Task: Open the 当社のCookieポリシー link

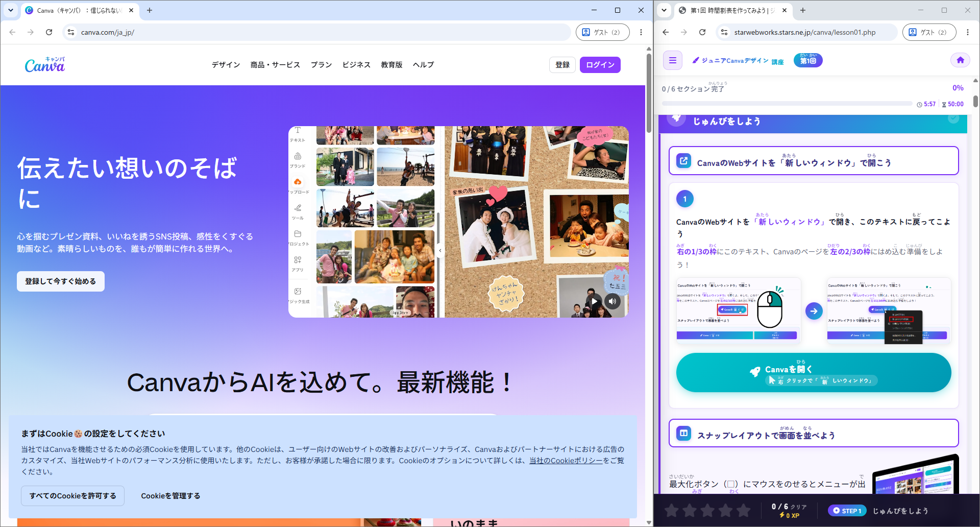Action: click(566, 461)
